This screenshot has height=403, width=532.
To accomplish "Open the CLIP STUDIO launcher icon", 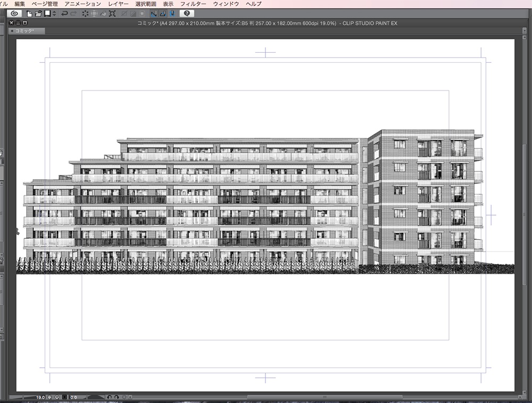I will pyautogui.click(x=14, y=14).
